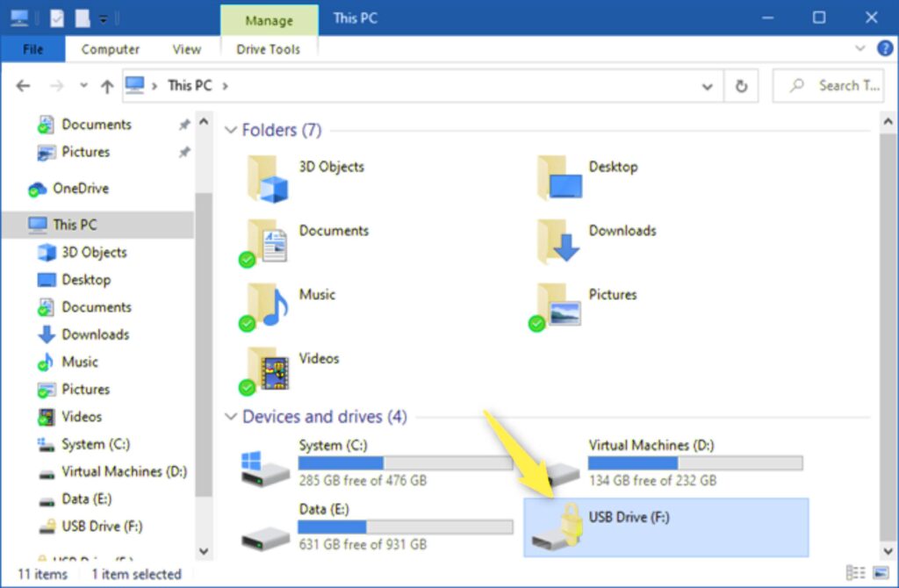Click the Properties quick access toolbar icon
This screenshot has width=899, height=588.
[57, 18]
